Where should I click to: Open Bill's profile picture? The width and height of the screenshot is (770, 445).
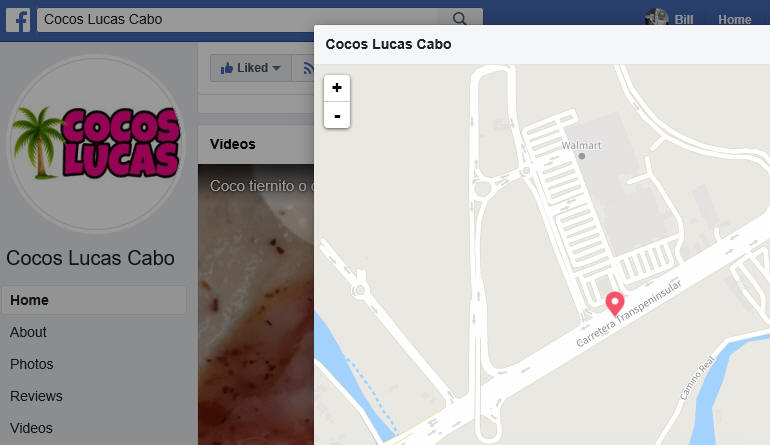click(x=657, y=17)
